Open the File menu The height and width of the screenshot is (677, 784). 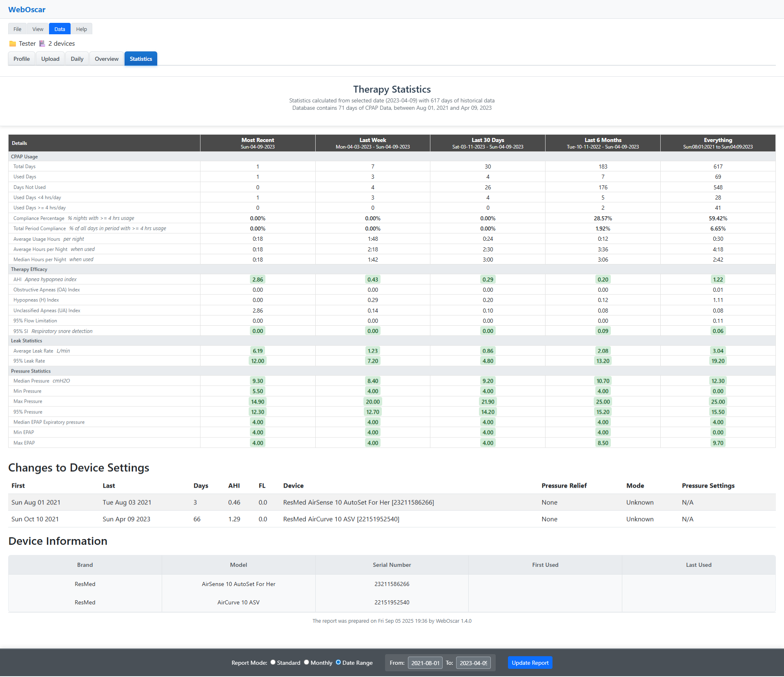pyautogui.click(x=17, y=29)
